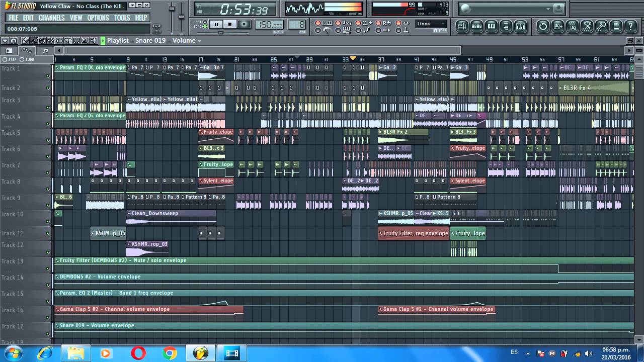Open the Linea snap dropdown
The image size is (644, 362).
tap(431, 24)
